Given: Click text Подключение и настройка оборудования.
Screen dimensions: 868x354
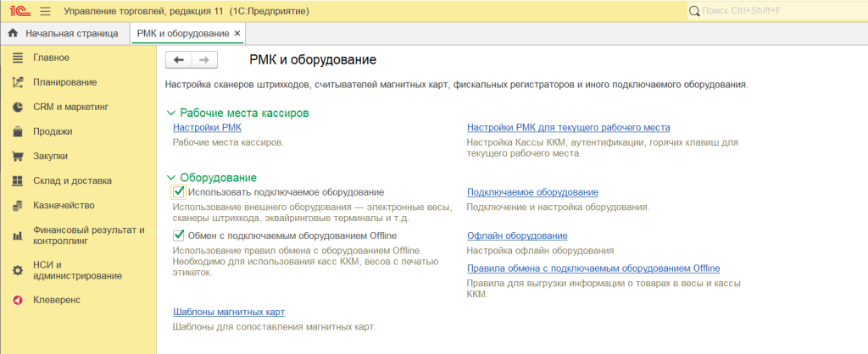Looking at the screenshot, I should click(558, 207).
